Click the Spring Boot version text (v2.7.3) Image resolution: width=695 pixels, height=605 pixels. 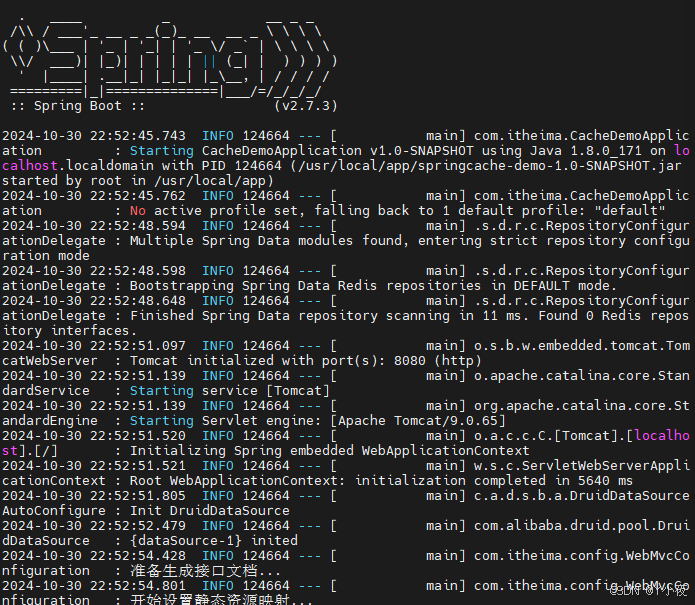pyautogui.click(x=306, y=106)
